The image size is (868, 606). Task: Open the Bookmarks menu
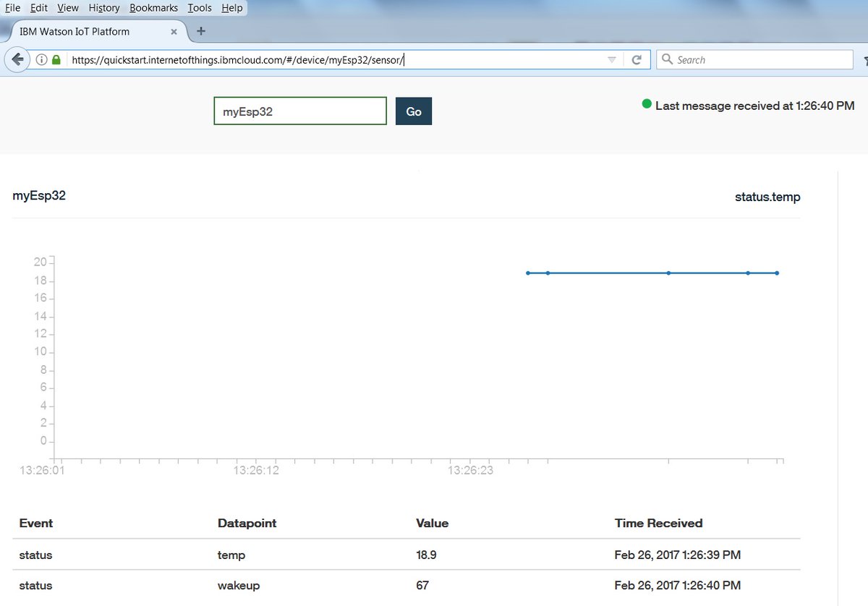click(153, 8)
